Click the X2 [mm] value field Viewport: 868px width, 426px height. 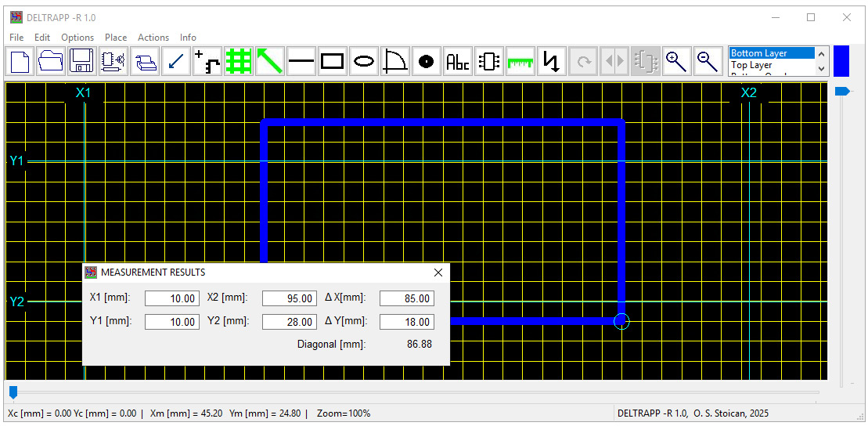pos(290,298)
